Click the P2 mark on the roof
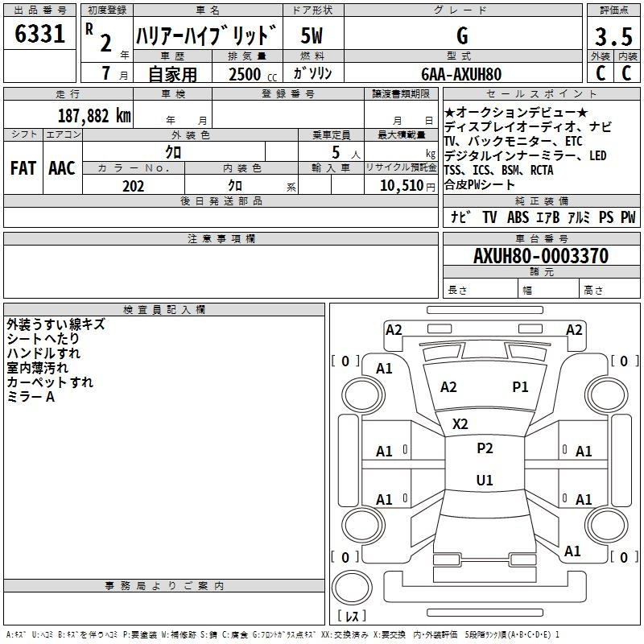Screen dimensions: 644x644 point(485,448)
